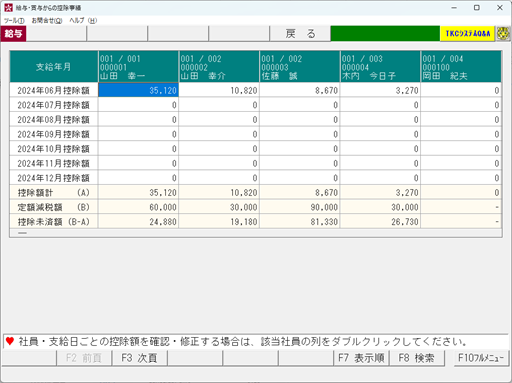The width and height of the screenshot is (512, 383).
Task: Click the 90,000 定額減税額 value
Action: click(x=300, y=207)
